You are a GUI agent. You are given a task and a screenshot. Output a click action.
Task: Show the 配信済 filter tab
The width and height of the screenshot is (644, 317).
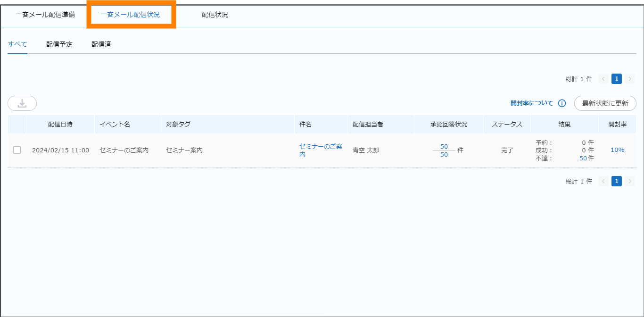tap(101, 44)
